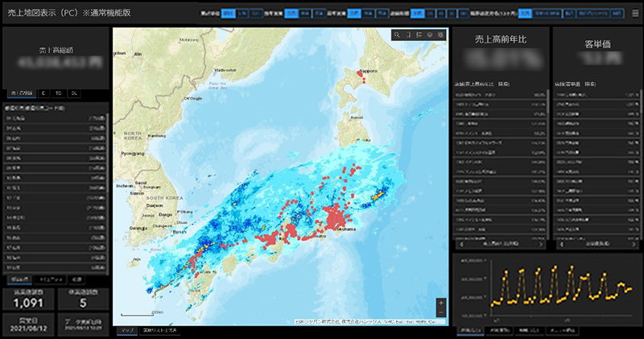Viewport: 644px width, 339px height.
Task: Select the TC toggle under sales total
Action: pos(60,93)
